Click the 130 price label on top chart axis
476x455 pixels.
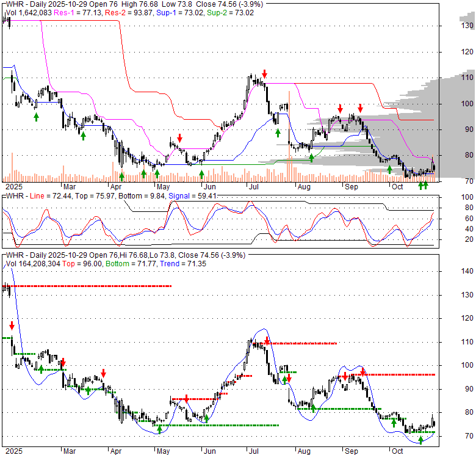[x=467, y=26]
